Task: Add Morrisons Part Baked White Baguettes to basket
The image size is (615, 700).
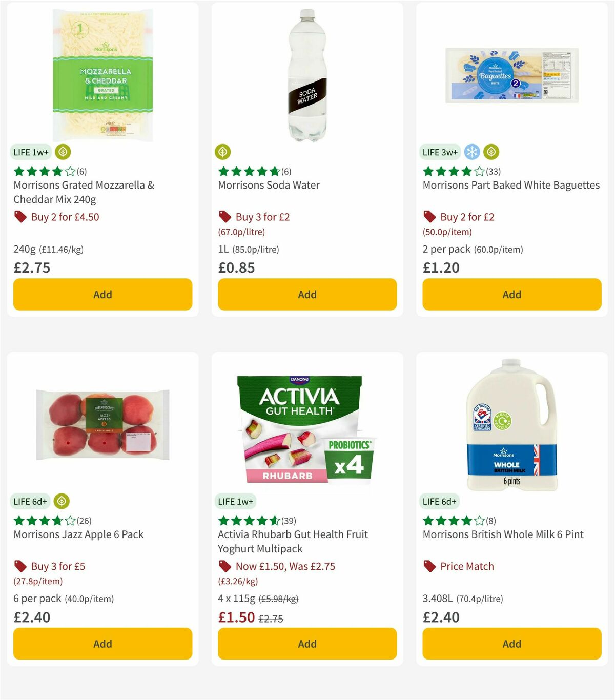Action: click(511, 294)
